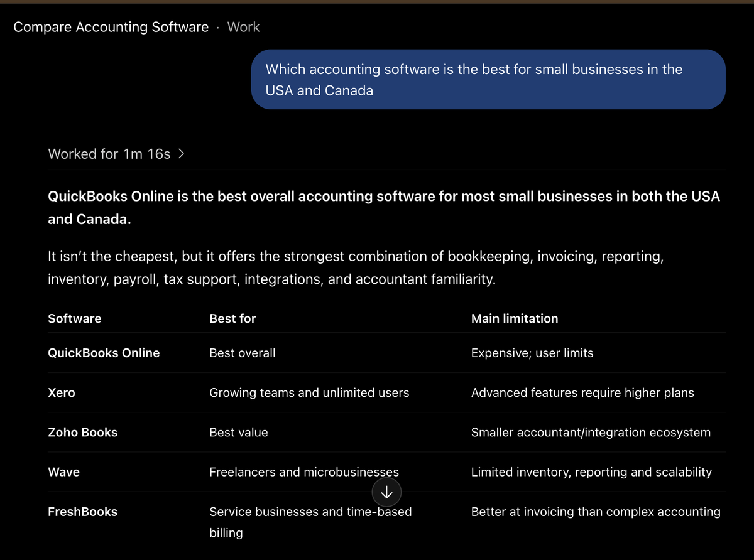Click the Software column header
The height and width of the screenshot is (560, 754).
click(x=75, y=318)
